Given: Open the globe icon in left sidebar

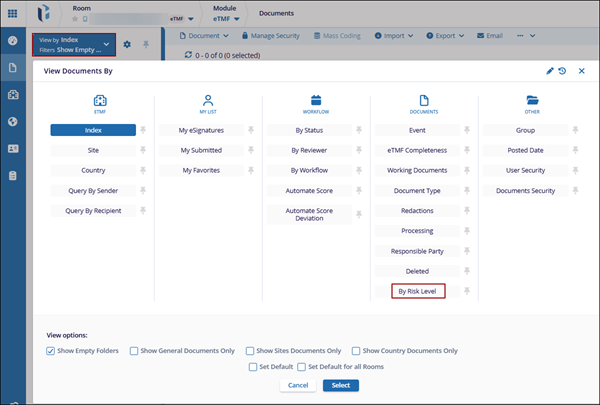Looking at the screenshot, I should (13, 122).
